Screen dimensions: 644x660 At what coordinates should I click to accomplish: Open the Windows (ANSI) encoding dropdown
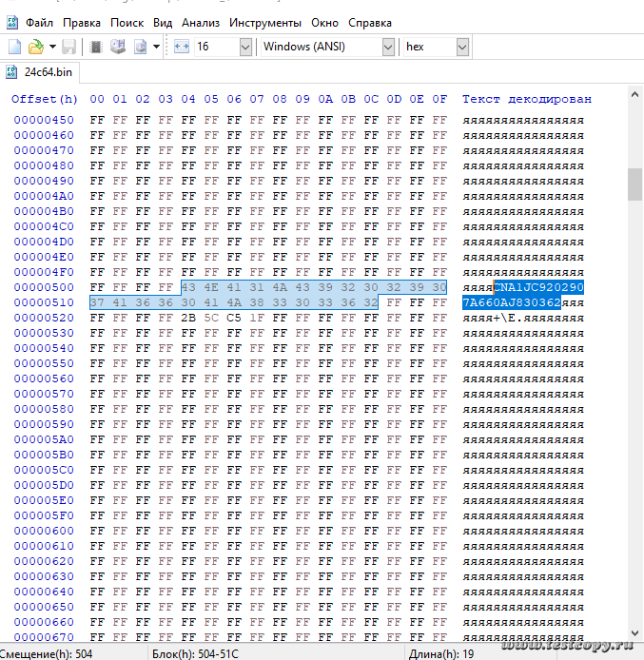[x=387, y=47]
